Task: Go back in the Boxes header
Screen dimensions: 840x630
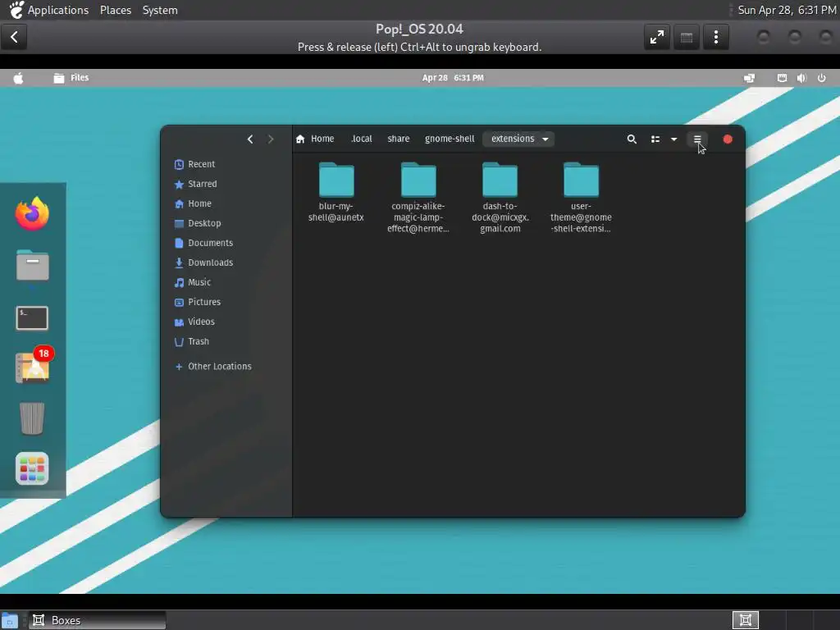Action: pos(14,37)
